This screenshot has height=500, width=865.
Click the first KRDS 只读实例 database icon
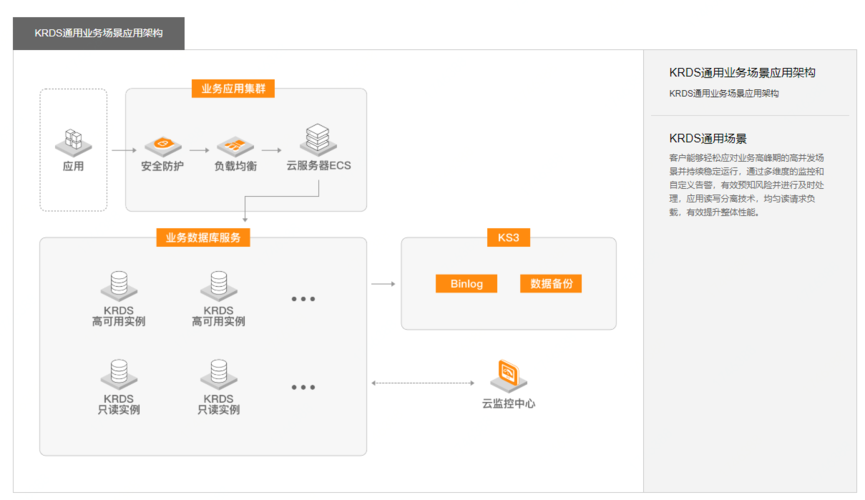(119, 374)
